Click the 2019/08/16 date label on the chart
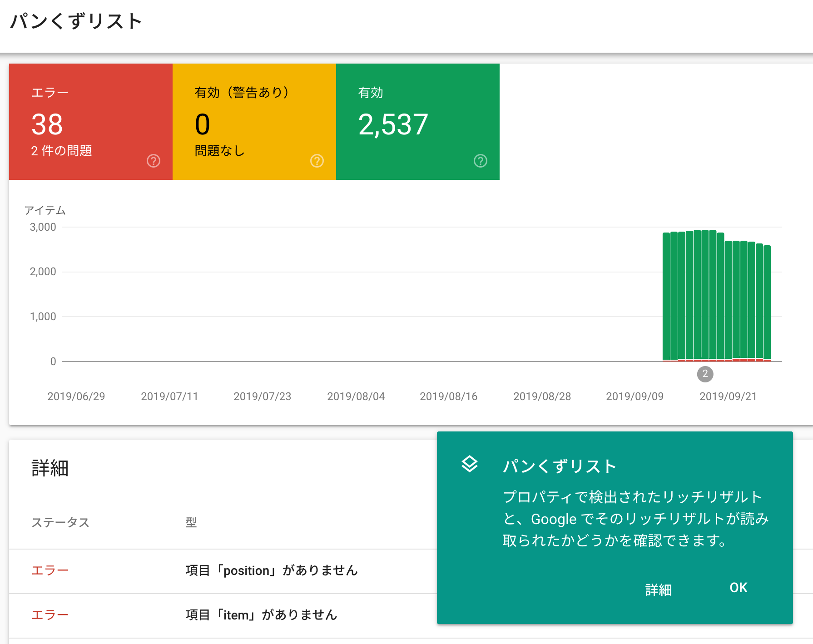This screenshot has height=644, width=813. [449, 396]
